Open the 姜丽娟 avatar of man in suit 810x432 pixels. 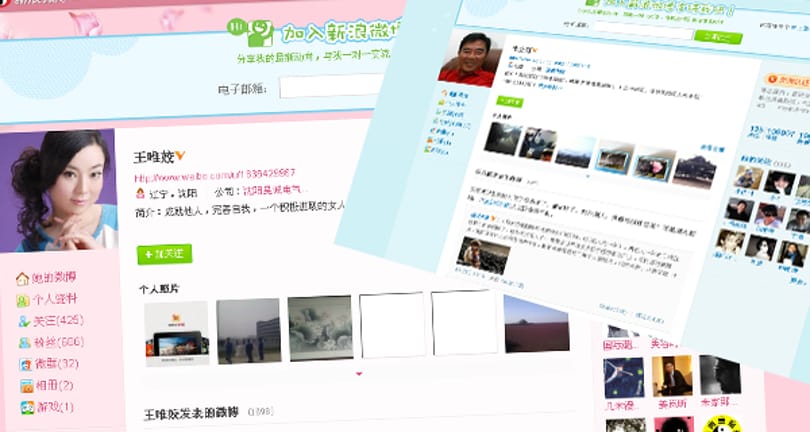click(672, 376)
